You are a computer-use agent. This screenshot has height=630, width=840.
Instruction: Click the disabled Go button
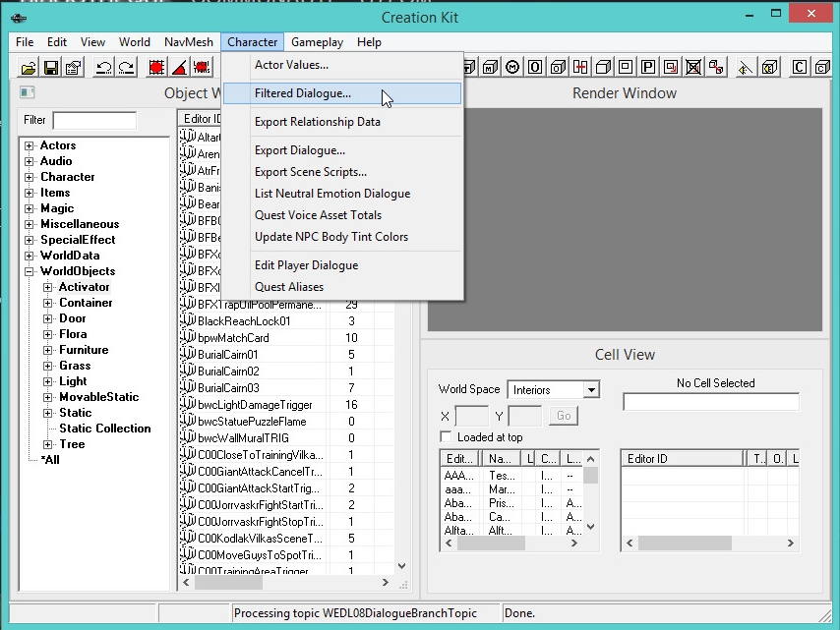click(x=564, y=416)
